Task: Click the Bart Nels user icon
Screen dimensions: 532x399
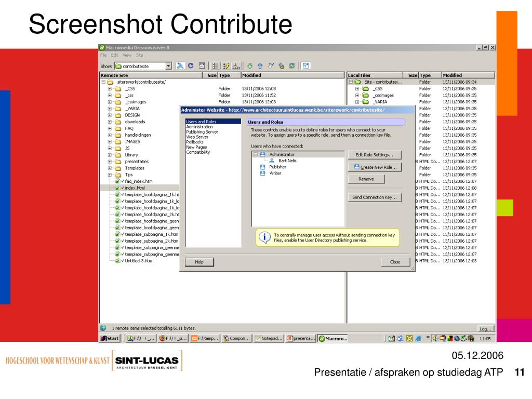Action: click(x=272, y=161)
